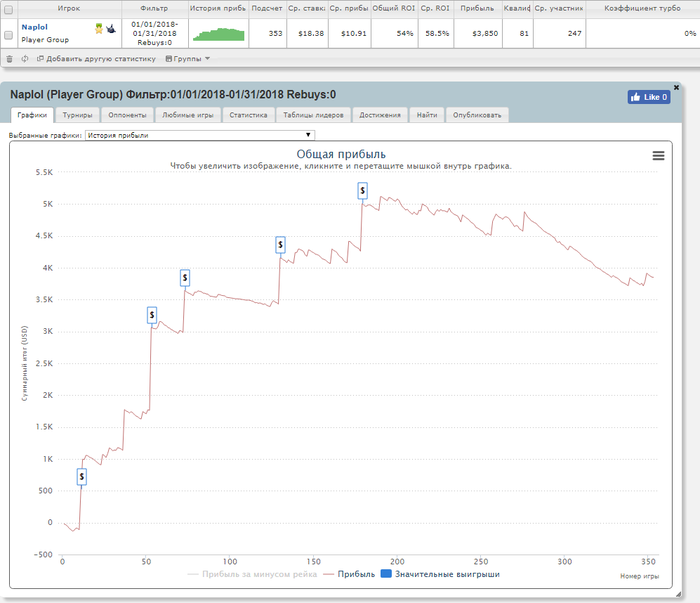Viewport: 700px width, 603px height.
Task: Switch to the Найти tab
Action: [427, 115]
